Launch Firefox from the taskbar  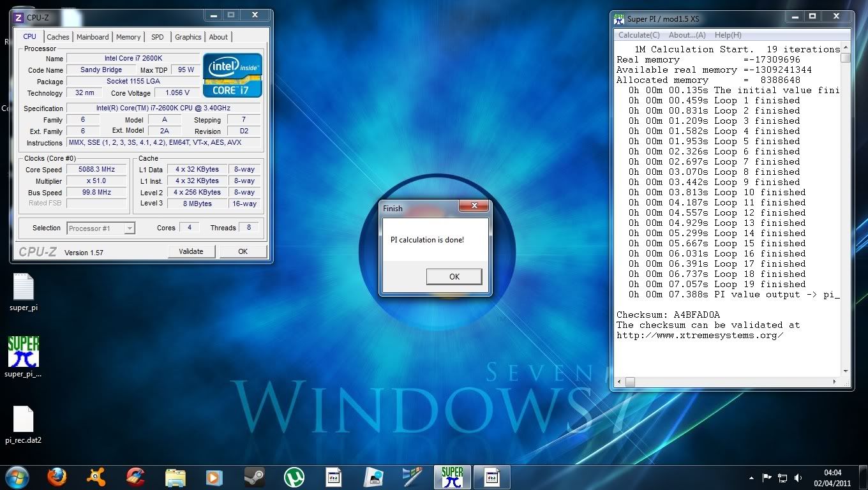57,477
